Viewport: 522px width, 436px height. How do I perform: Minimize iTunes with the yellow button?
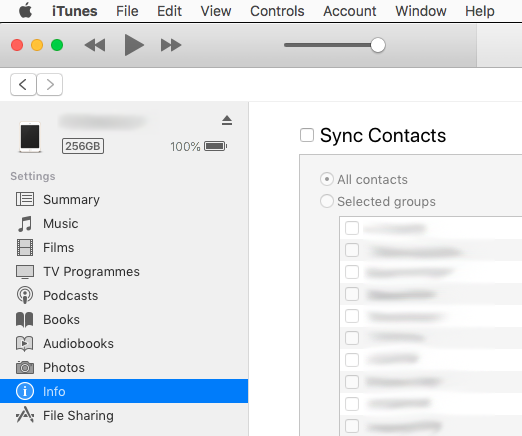(x=37, y=45)
